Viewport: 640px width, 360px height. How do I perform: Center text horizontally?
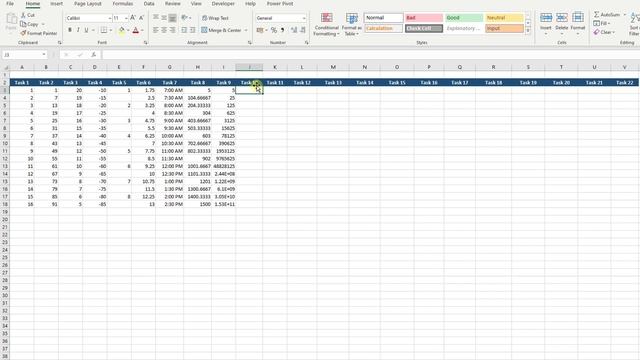tap(164, 30)
